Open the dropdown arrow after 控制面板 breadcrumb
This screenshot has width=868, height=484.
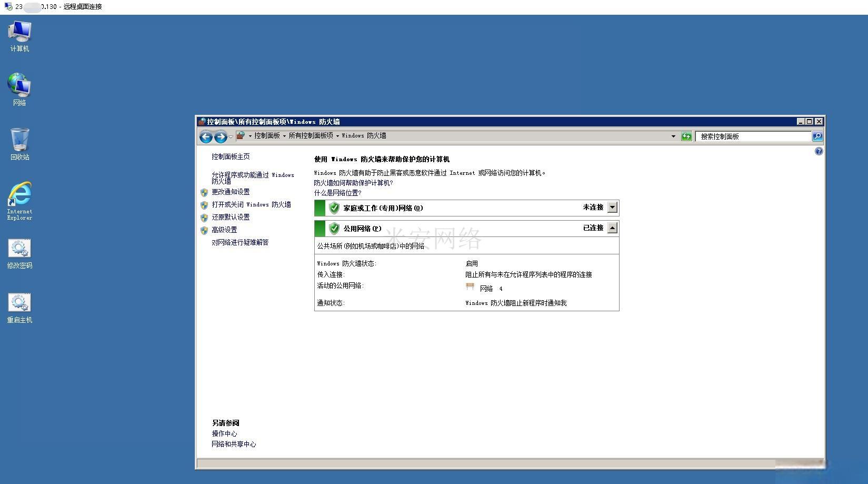(284, 136)
